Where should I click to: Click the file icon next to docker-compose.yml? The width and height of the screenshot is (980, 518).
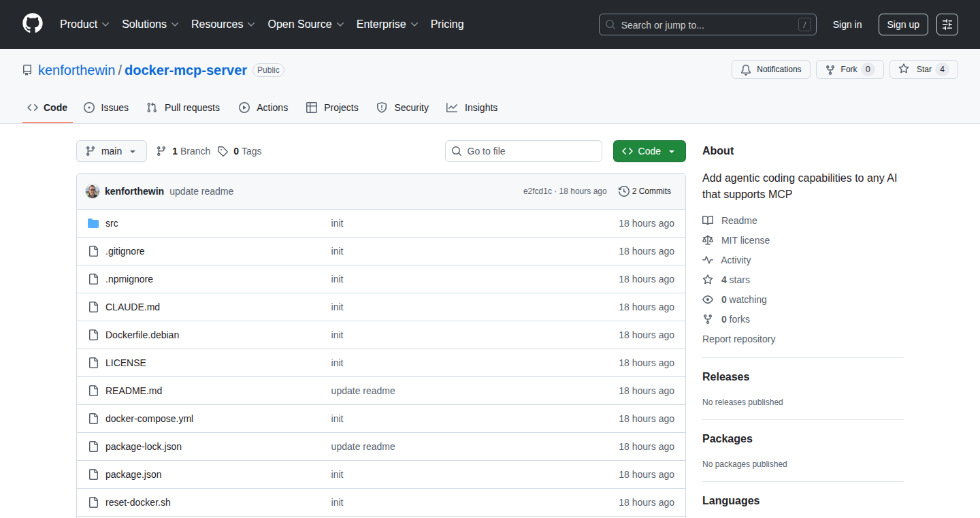click(x=93, y=419)
